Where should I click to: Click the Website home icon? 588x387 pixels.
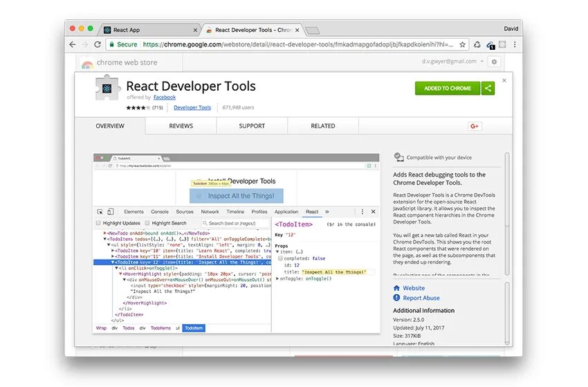point(396,288)
